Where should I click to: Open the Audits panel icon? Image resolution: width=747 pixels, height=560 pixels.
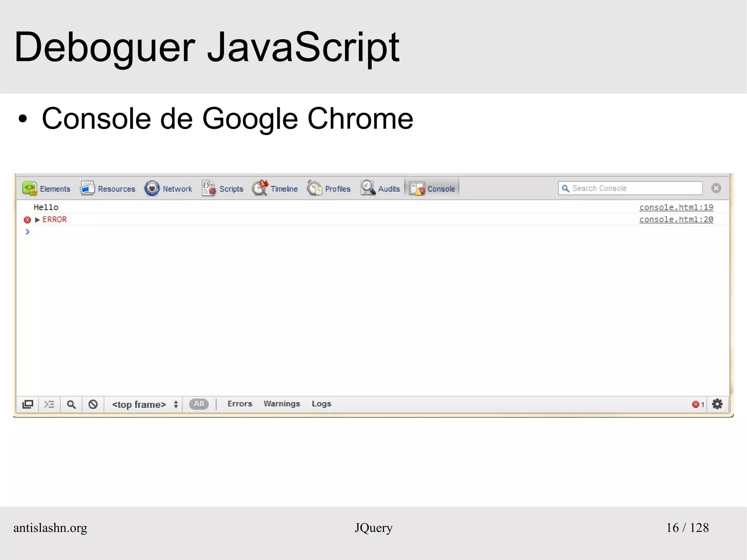(368, 188)
